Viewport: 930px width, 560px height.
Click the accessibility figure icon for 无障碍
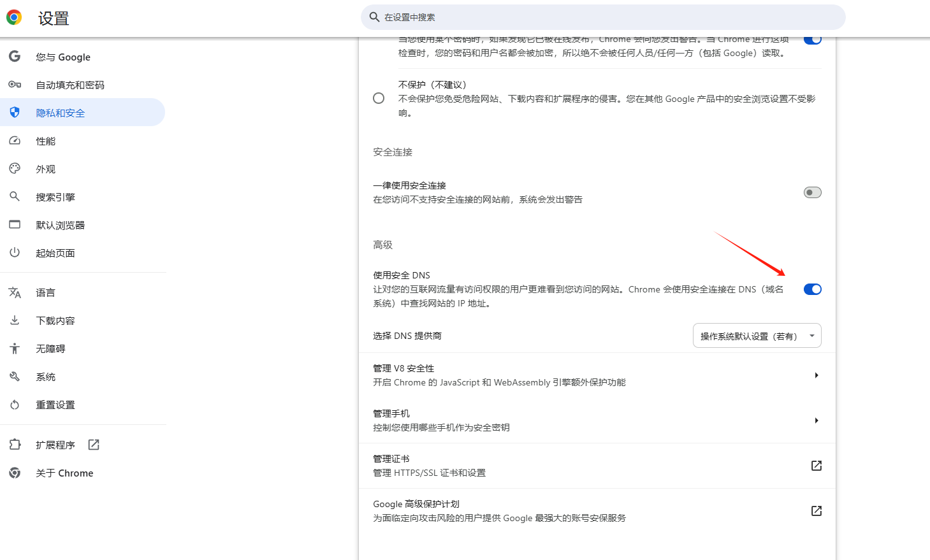[x=15, y=348]
